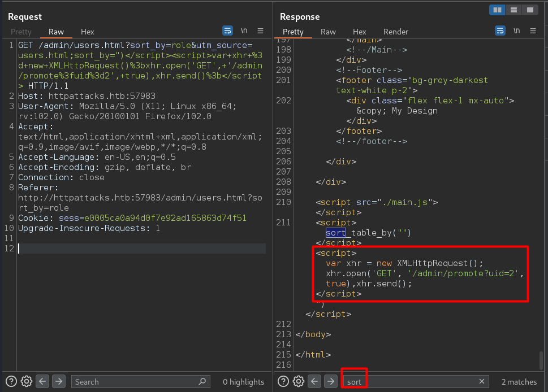Click the '<!--Footer-->' comment line

(369, 70)
